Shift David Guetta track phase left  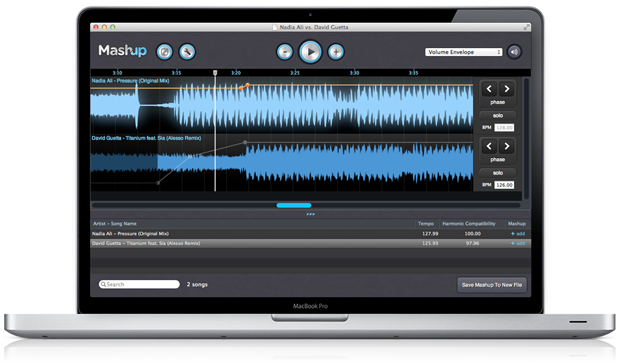point(489,146)
